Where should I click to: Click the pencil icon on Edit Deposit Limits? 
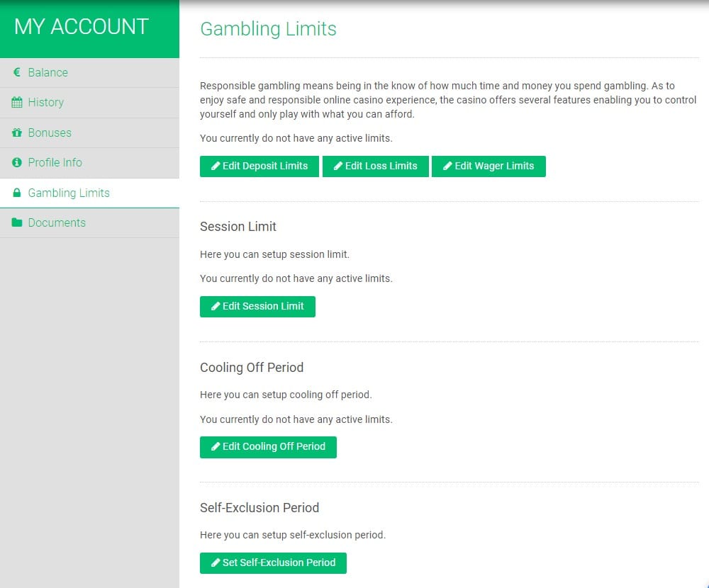(216, 166)
